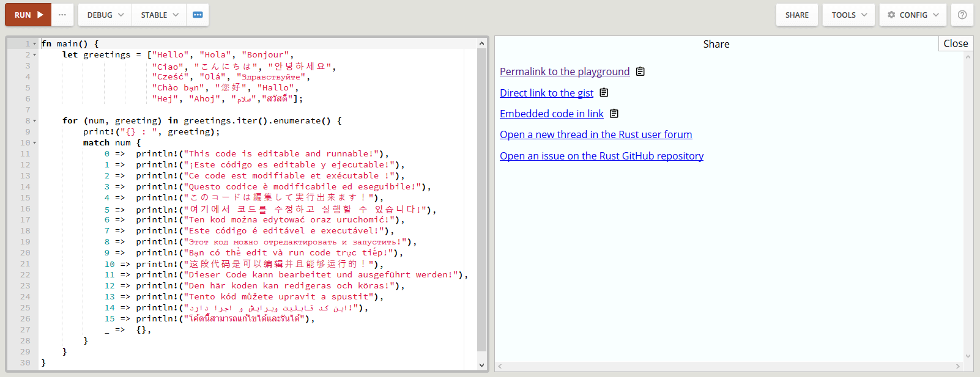This screenshot has width=980, height=377.
Task: Close the Share panel
Action: click(955, 43)
